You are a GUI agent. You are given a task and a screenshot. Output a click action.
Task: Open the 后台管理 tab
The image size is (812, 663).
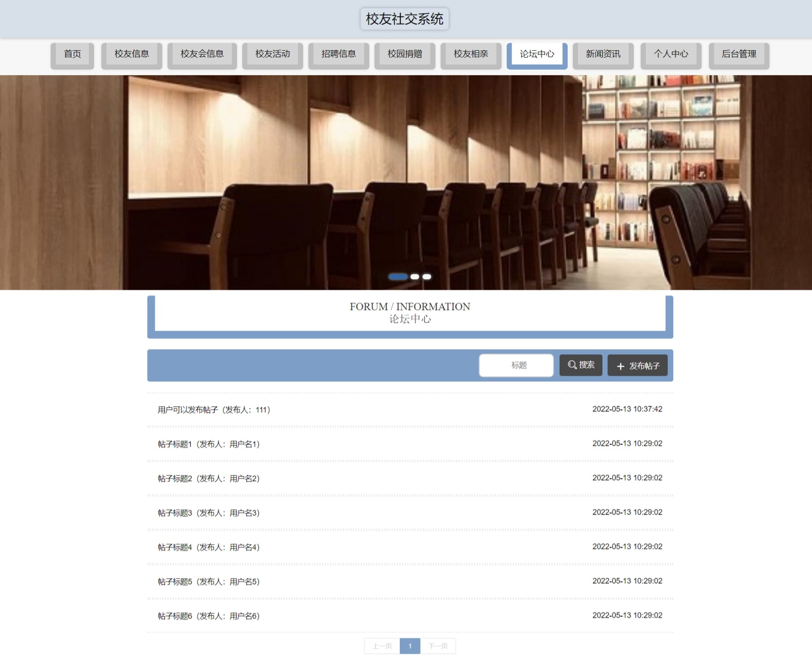pyautogui.click(x=739, y=56)
